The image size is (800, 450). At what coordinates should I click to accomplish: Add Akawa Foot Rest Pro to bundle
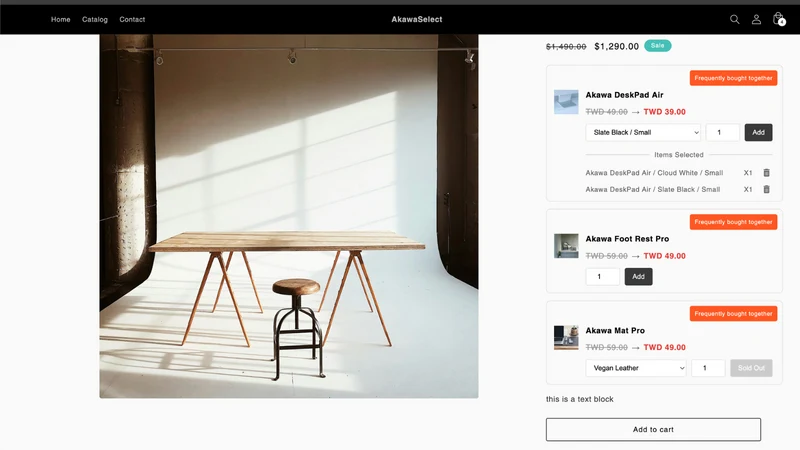coord(638,277)
